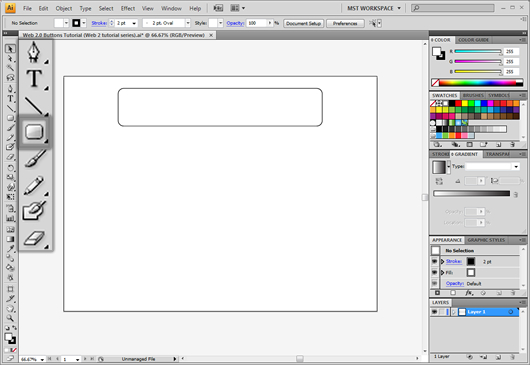
Task: Click the Document Setup button
Action: click(303, 23)
